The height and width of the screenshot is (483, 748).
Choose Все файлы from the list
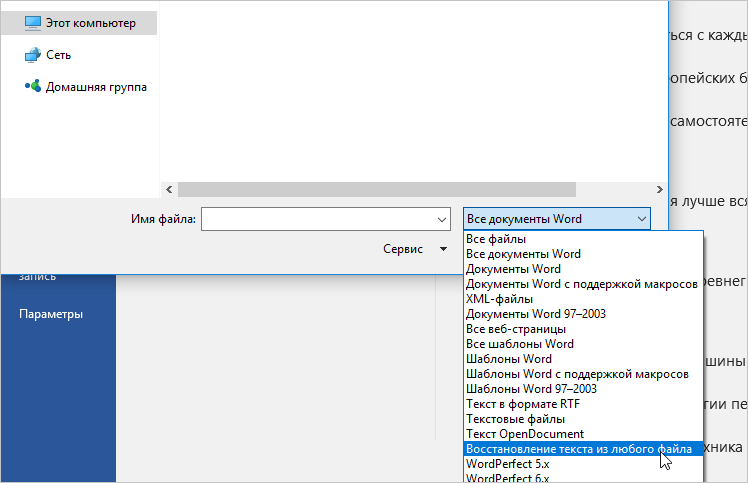[496, 239]
